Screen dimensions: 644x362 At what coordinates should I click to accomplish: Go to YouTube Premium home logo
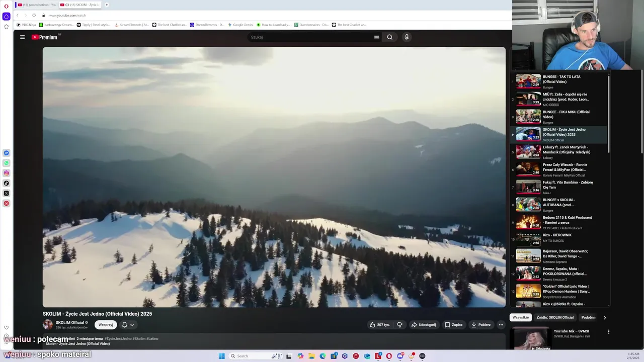(x=46, y=37)
